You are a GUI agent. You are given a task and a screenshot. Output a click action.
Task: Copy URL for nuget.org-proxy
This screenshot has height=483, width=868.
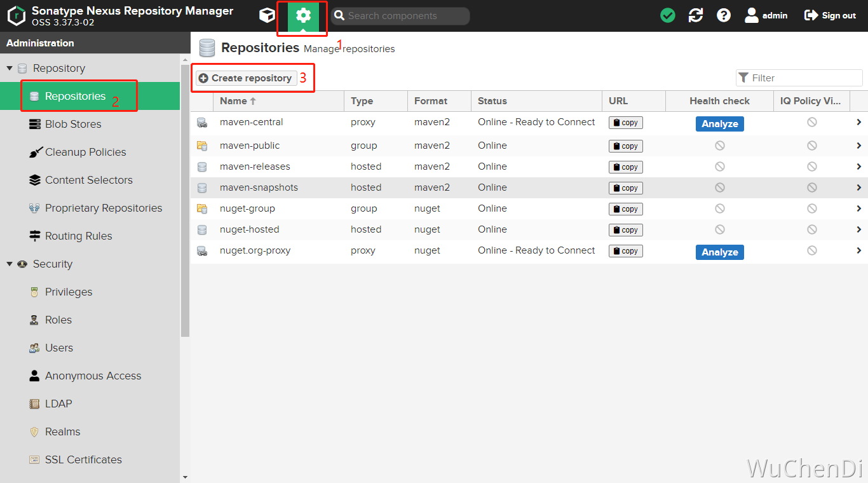(x=626, y=251)
